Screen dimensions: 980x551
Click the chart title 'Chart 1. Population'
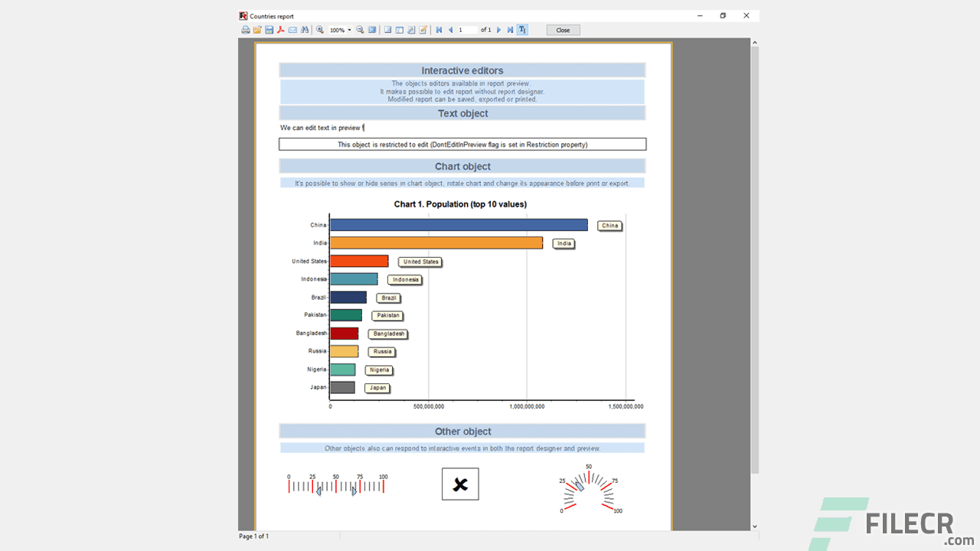460,204
